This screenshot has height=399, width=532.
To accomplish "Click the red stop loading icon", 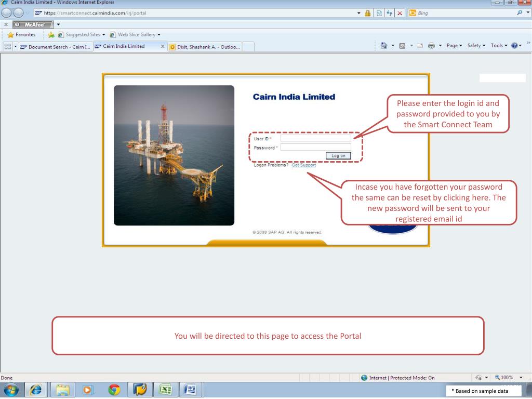I will pos(400,13).
